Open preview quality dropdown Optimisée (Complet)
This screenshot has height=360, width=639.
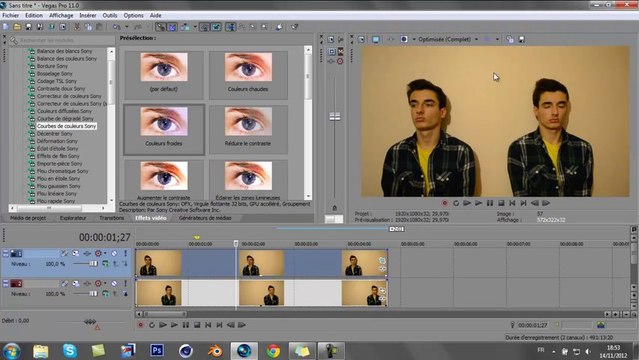point(448,40)
